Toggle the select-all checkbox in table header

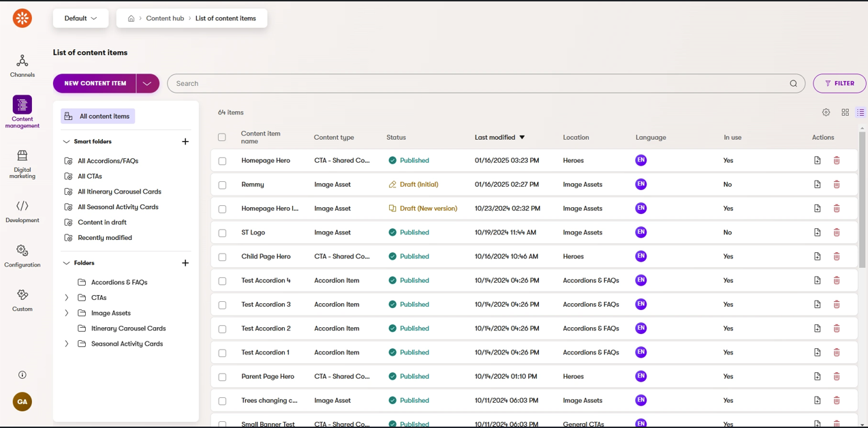point(222,138)
